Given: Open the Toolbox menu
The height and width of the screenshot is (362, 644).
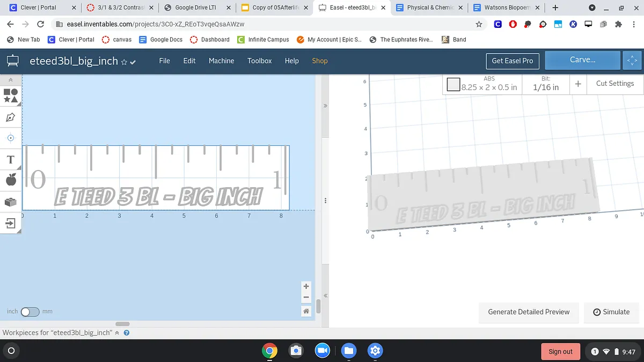Looking at the screenshot, I should (259, 61).
